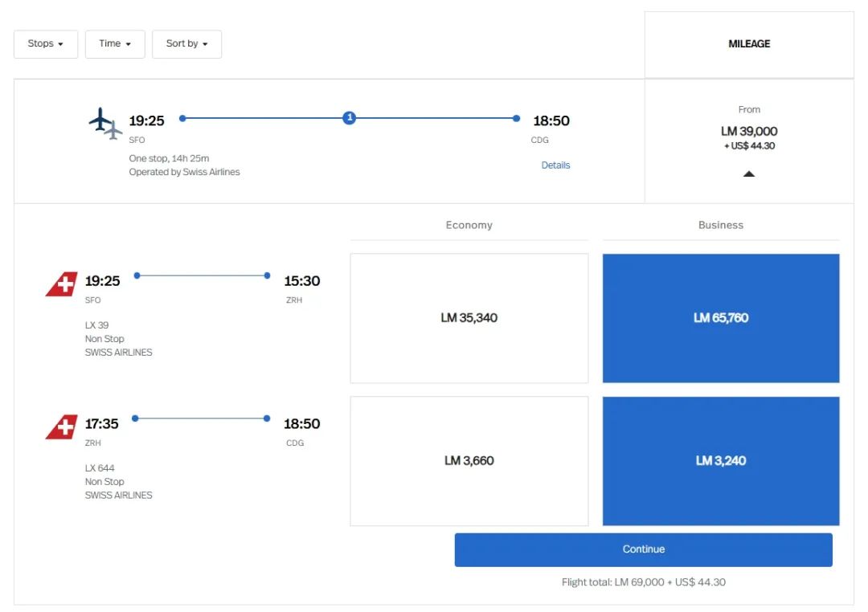The width and height of the screenshot is (868, 612).
Task: Choose Economy fare LM 3,660 for LX 644
Action: pos(469,461)
